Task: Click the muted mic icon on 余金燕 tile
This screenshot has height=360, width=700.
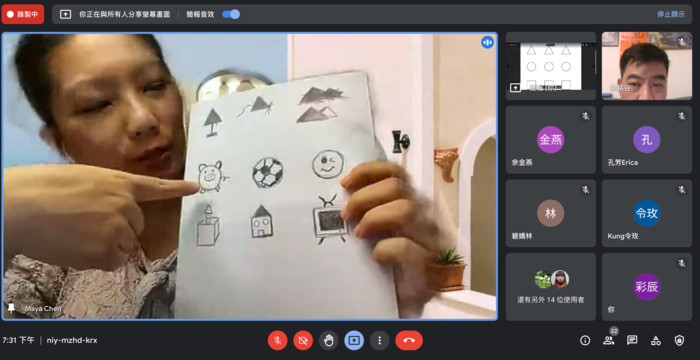Action: [x=585, y=116]
